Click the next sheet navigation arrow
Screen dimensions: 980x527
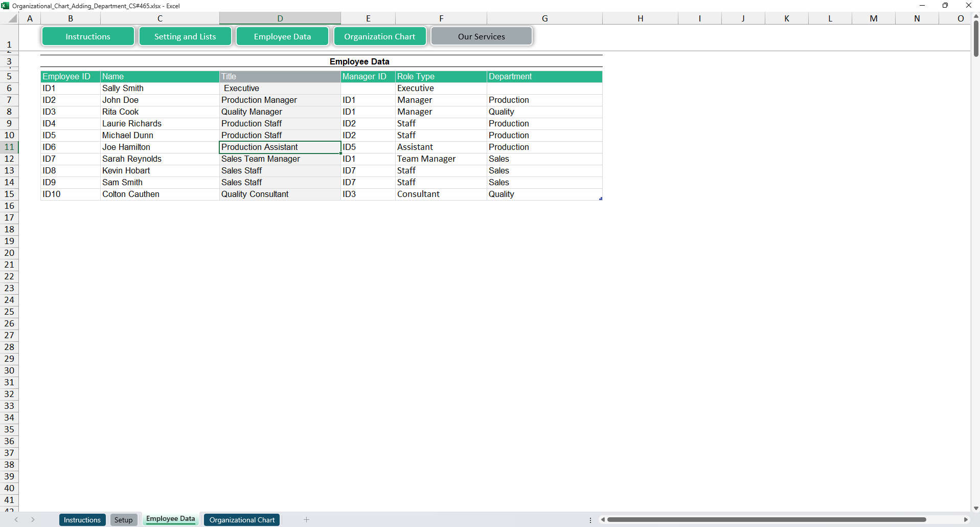pyautogui.click(x=33, y=519)
